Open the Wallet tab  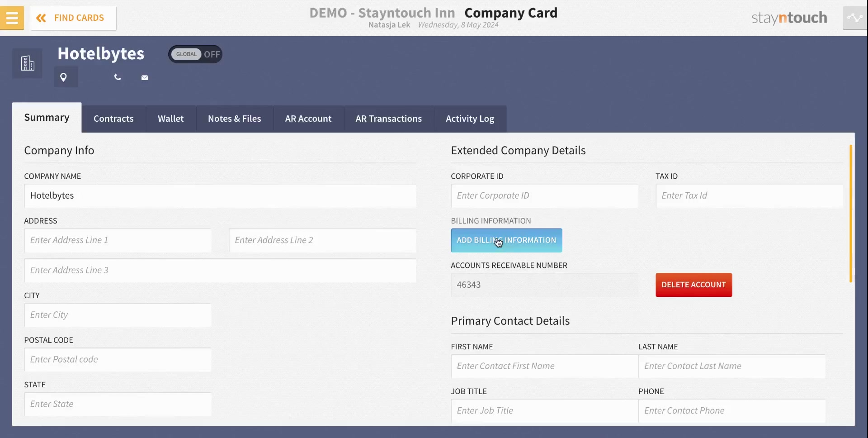pos(171,119)
